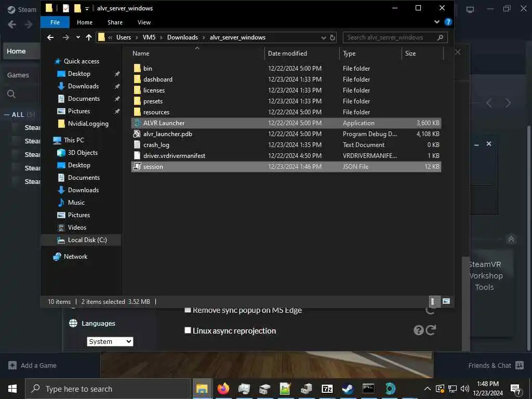Select the presets folder
This screenshot has width=532, height=399.
[286, 101]
